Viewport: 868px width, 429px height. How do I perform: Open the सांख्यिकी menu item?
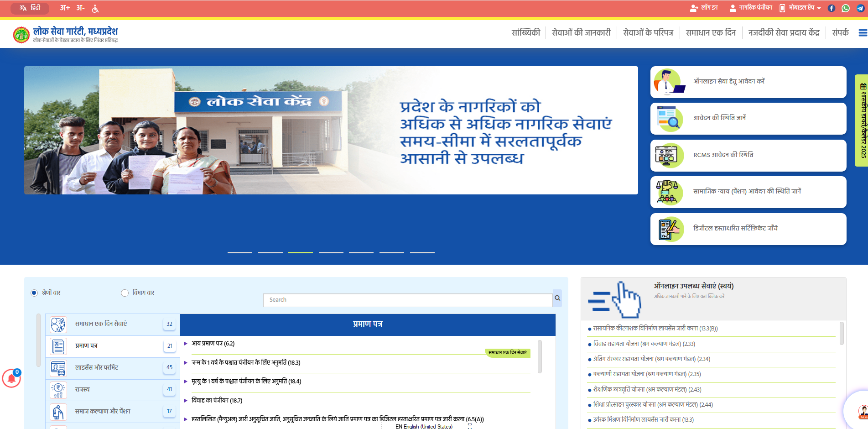(x=525, y=33)
